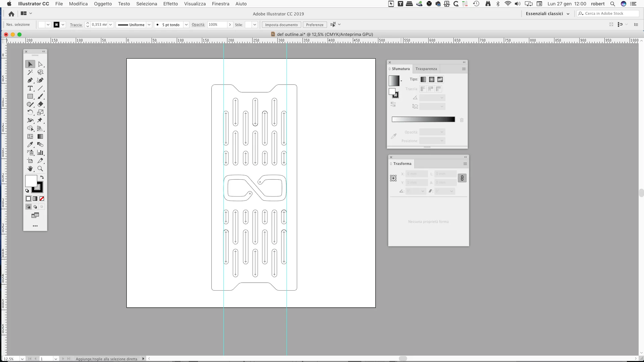
Task: Pick the Lasso tool
Action: [40, 72]
